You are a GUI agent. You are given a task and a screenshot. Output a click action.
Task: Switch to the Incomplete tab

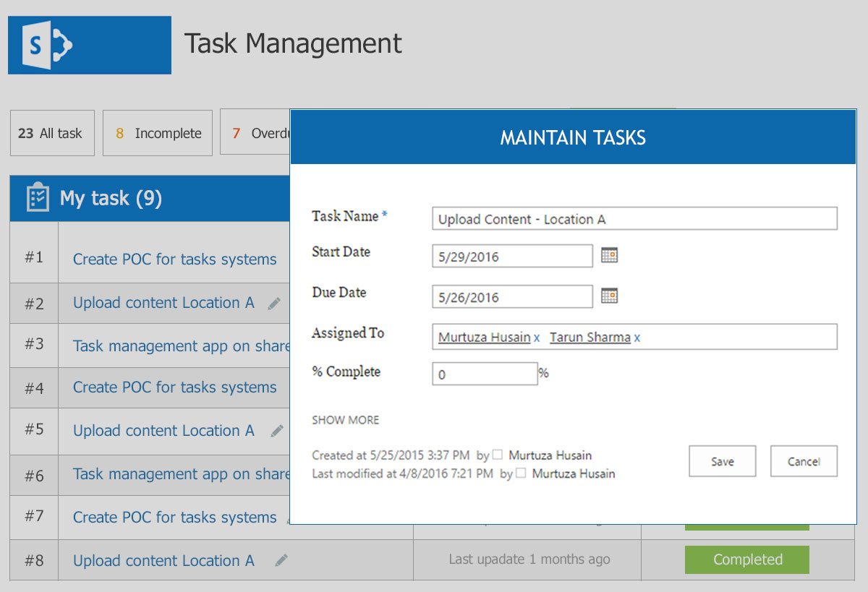158,133
